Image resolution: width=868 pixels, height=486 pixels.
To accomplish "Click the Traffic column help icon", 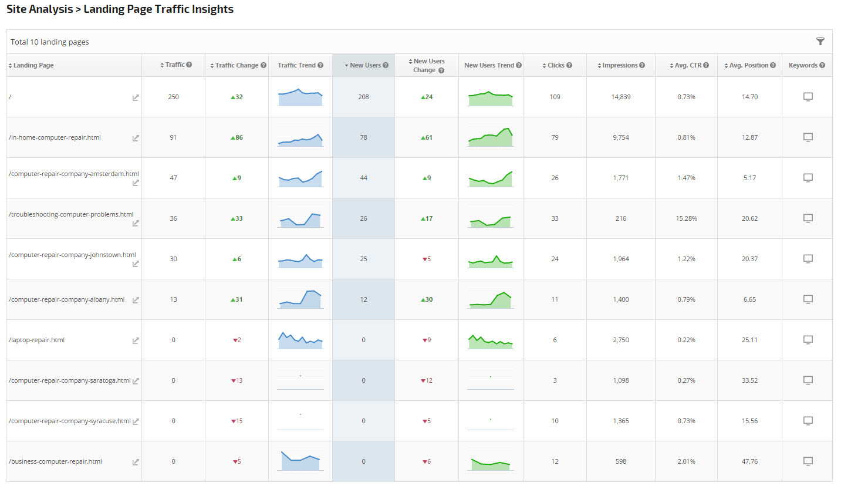I will 189,65.
